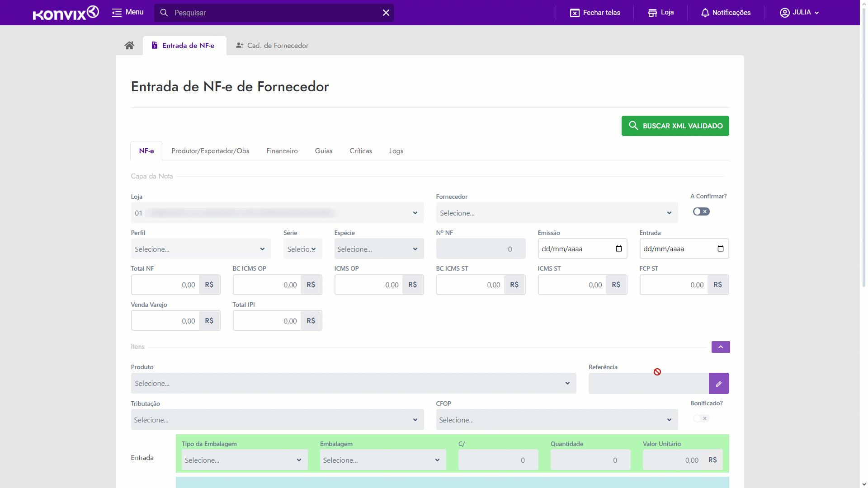Click the Total NF input field

pyautogui.click(x=165, y=285)
